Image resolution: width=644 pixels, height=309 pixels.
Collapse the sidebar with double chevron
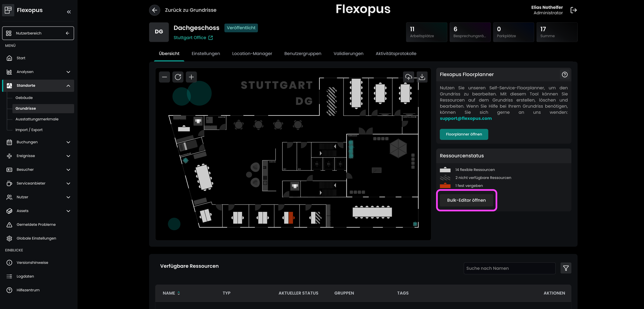point(69,12)
